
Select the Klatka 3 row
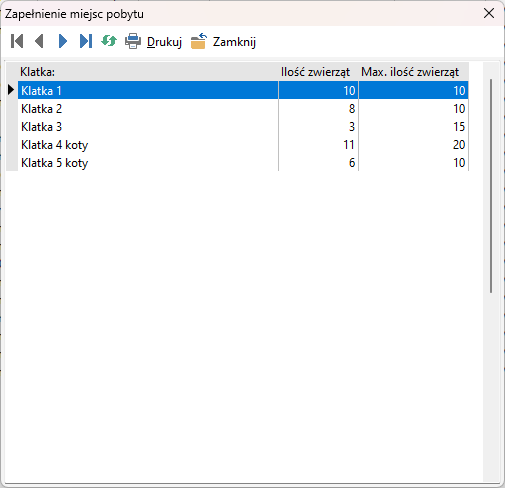click(243, 127)
